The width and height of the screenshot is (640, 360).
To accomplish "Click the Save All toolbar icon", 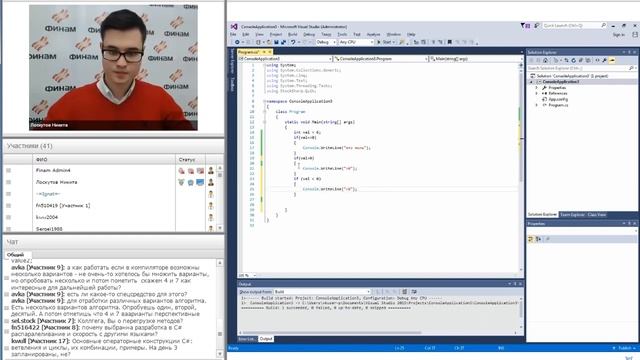I will [283, 42].
